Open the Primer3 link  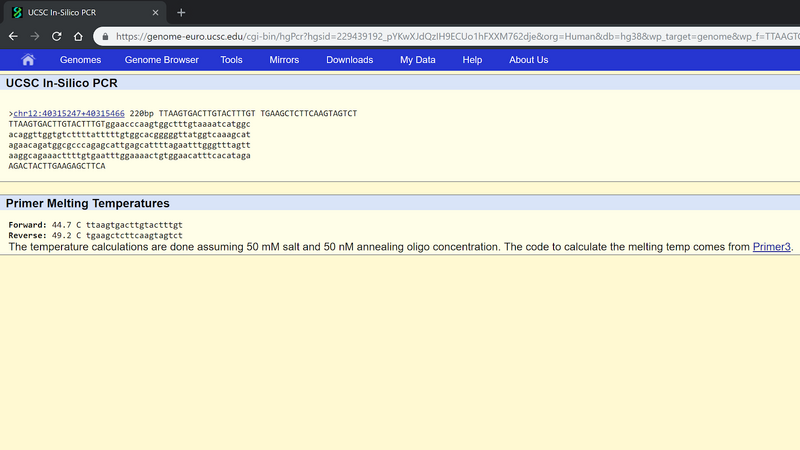point(772,247)
